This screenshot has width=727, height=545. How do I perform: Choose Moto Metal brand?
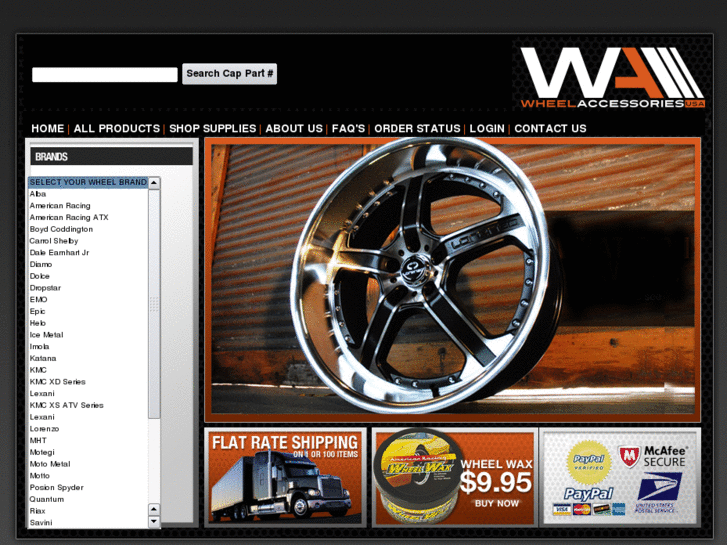pos(88,464)
